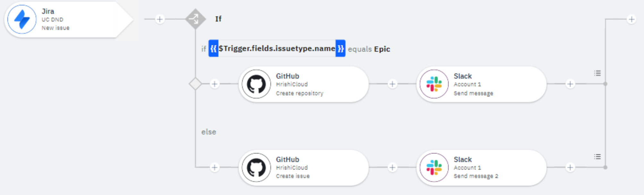Insert a step between GitHub and Slack on else branch
644x195 pixels.
(x=393, y=168)
